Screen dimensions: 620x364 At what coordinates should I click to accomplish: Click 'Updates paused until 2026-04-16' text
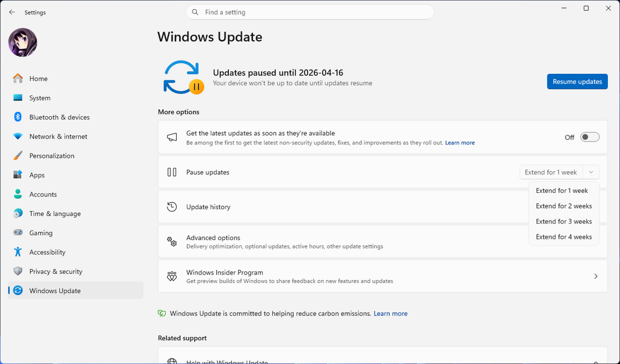[x=278, y=73]
